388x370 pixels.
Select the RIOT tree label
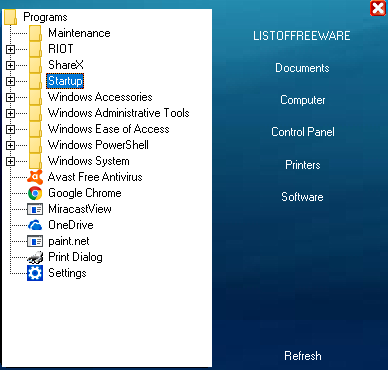coord(61,49)
